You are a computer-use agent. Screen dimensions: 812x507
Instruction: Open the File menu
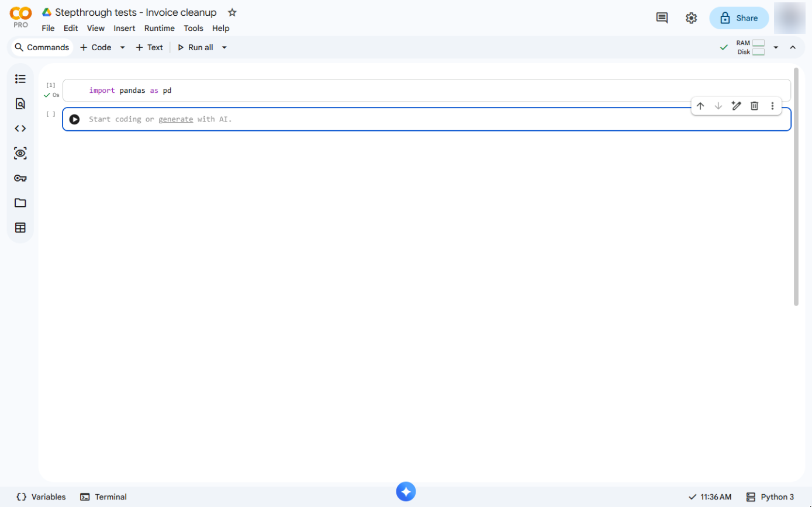48,28
